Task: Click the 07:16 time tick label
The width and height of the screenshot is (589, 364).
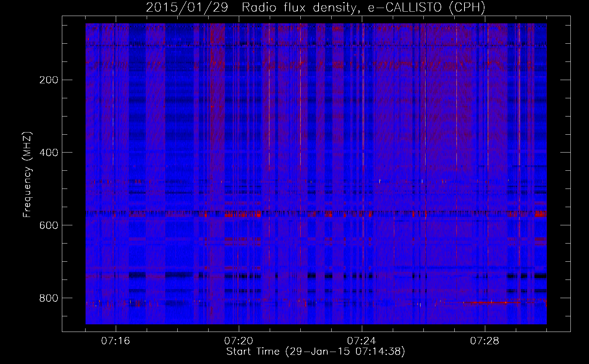Action: click(x=115, y=341)
